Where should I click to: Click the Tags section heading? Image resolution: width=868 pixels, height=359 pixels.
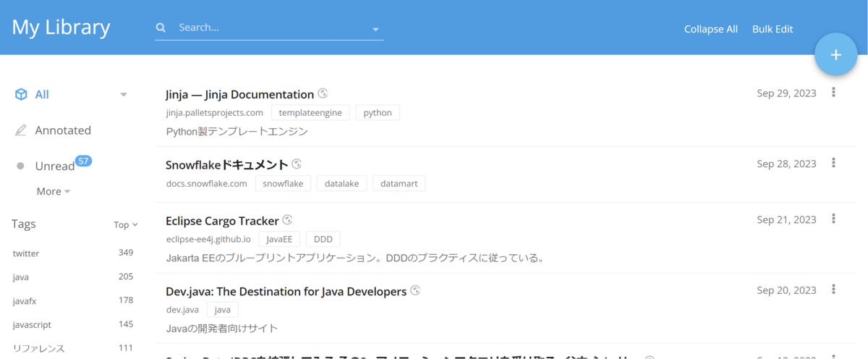(24, 224)
